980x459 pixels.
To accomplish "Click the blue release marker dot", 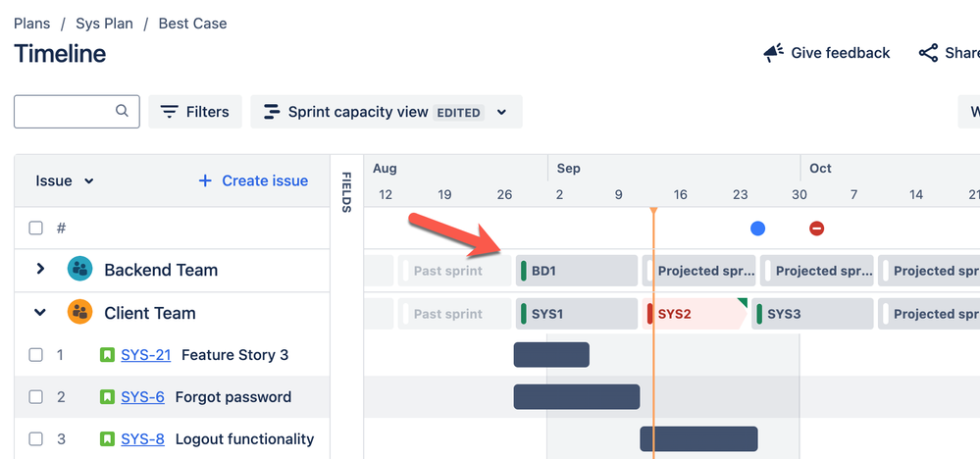I will coord(757,229).
